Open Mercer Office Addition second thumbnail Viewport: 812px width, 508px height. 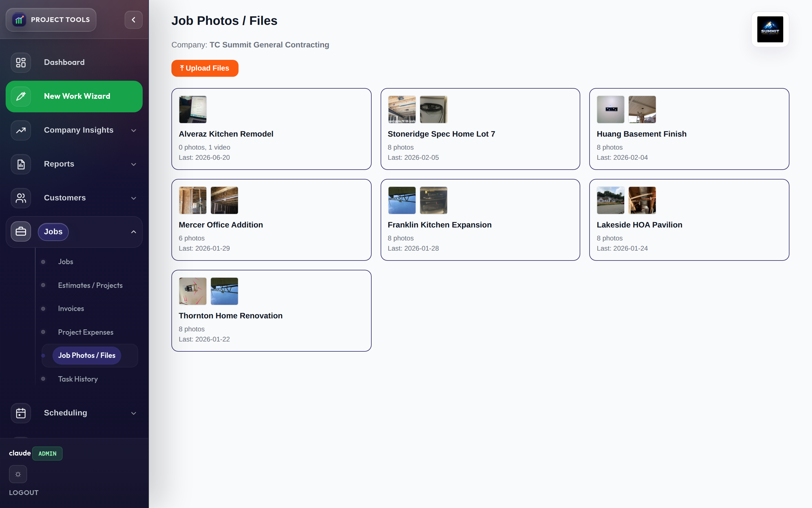point(224,200)
